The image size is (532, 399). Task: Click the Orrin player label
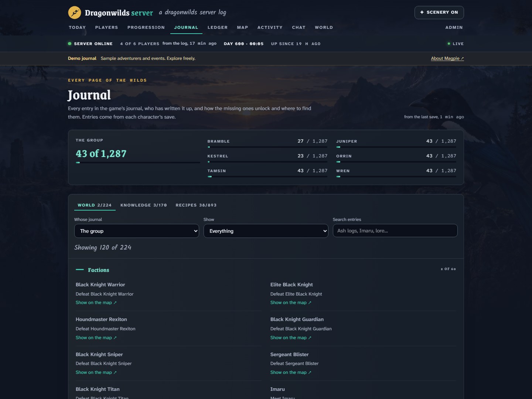click(344, 156)
